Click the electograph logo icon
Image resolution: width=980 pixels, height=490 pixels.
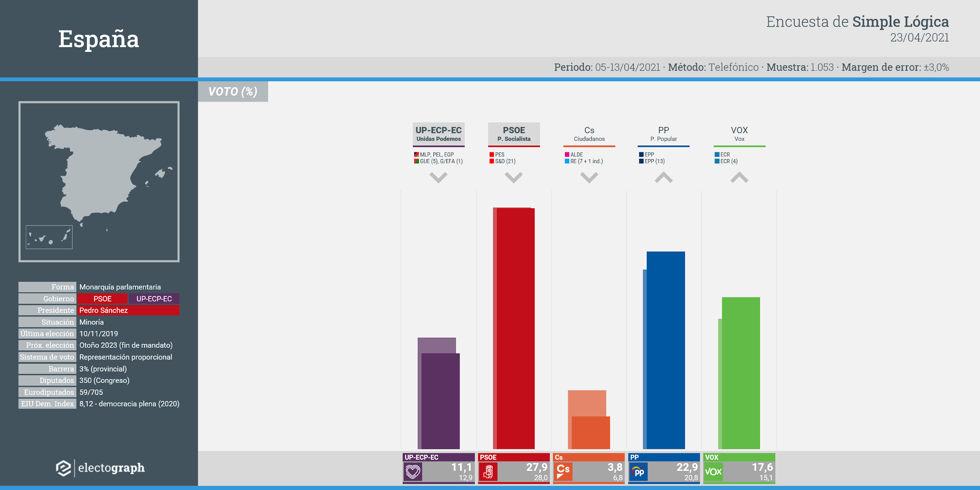click(63, 468)
